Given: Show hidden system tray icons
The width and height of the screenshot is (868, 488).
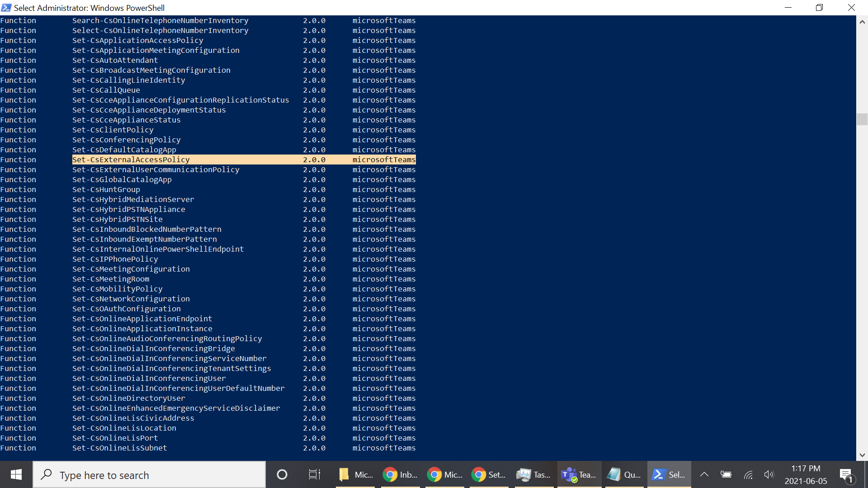Looking at the screenshot, I should pyautogui.click(x=704, y=474).
